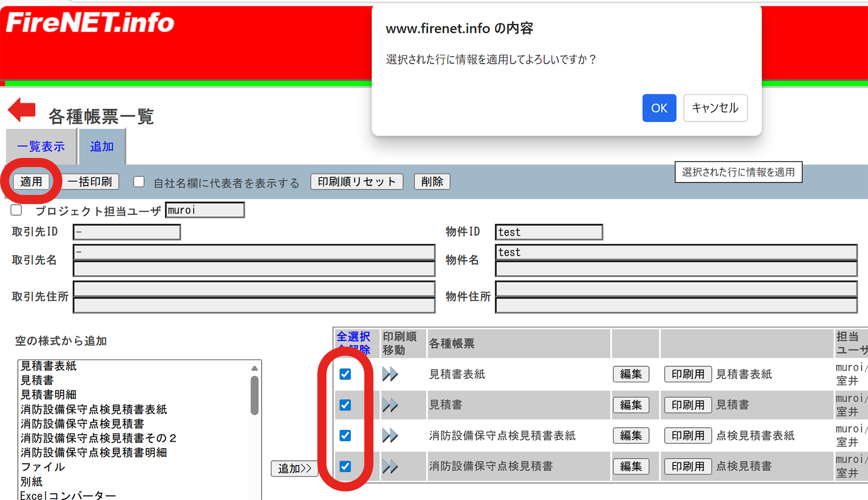Click the 削除 button
The image size is (868, 500).
(431, 181)
